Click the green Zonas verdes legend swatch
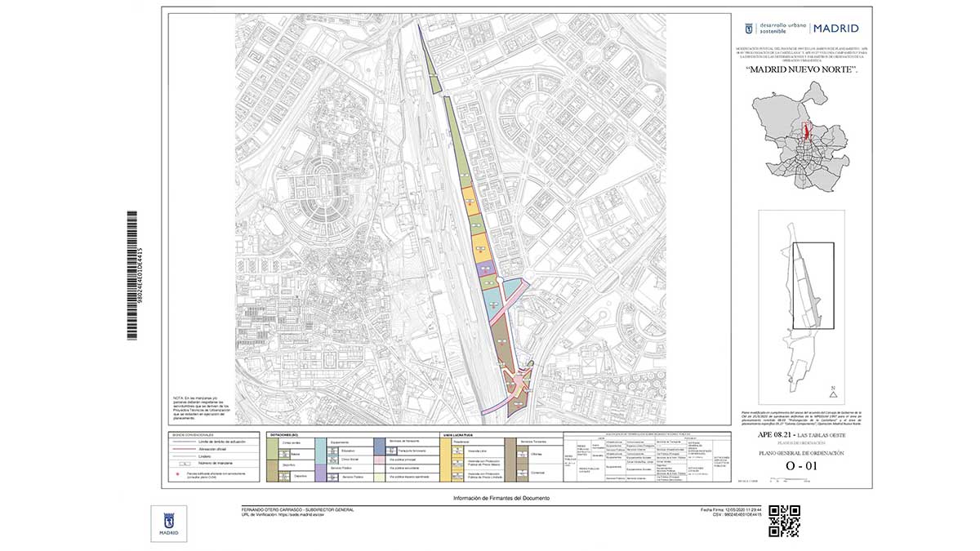 point(273,448)
